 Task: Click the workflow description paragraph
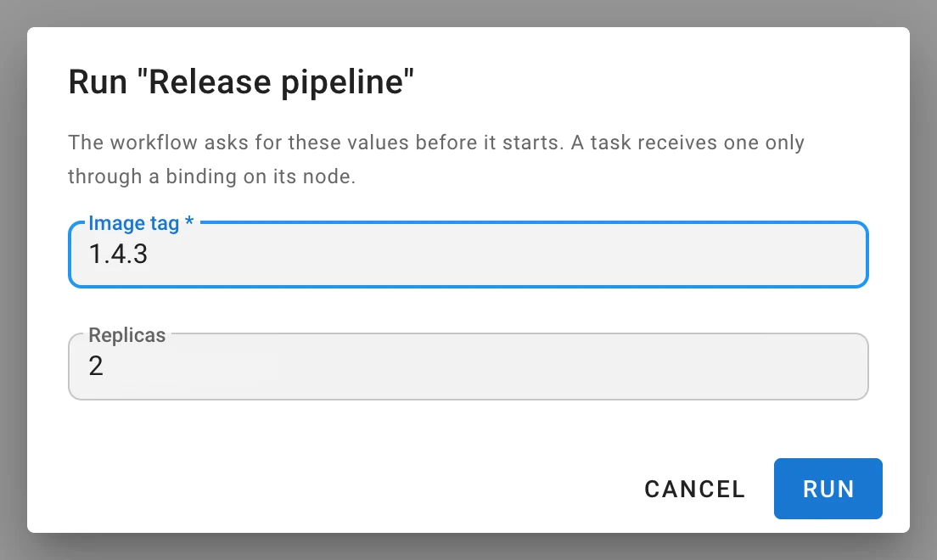436,159
